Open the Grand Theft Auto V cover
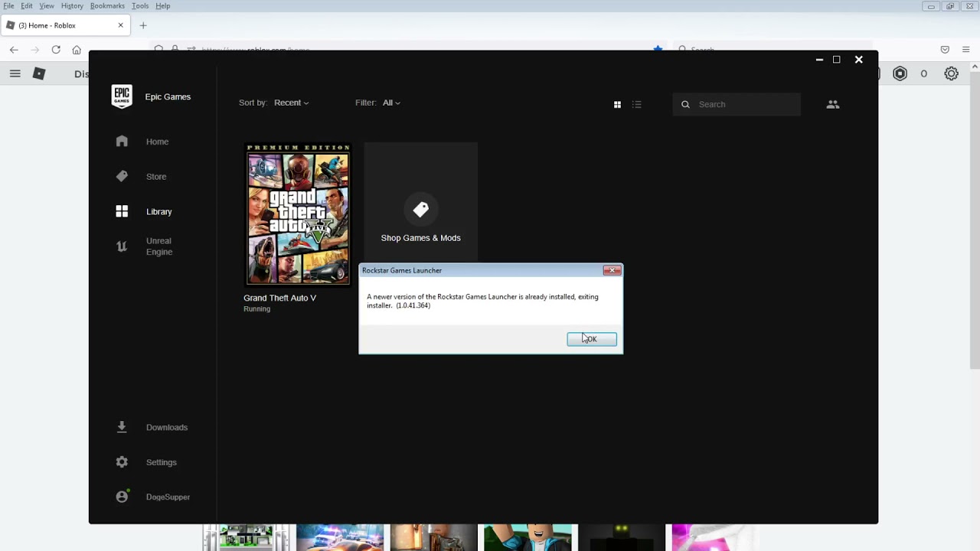 tap(298, 214)
